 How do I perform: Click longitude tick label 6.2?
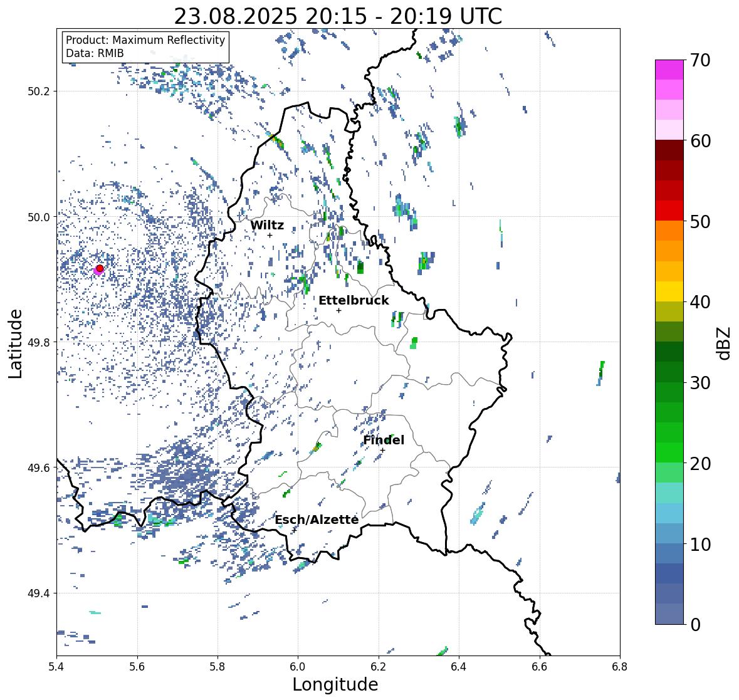pyautogui.click(x=379, y=667)
